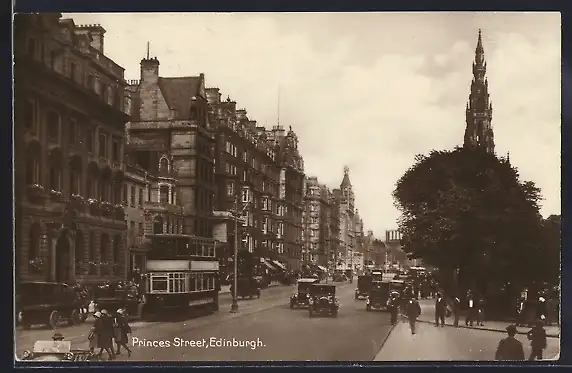Click the "Princes Street, Edinburgh." caption text
572x373 pixels.
click(x=198, y=342)
